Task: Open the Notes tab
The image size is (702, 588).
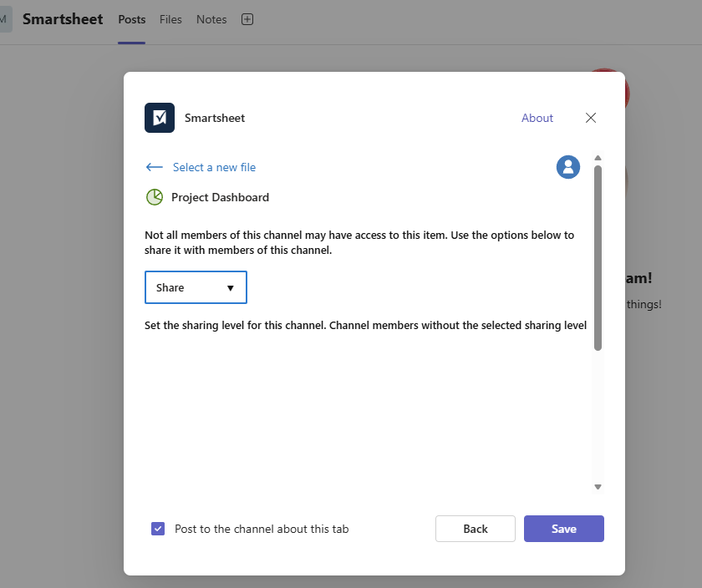Action: [211, 19]
